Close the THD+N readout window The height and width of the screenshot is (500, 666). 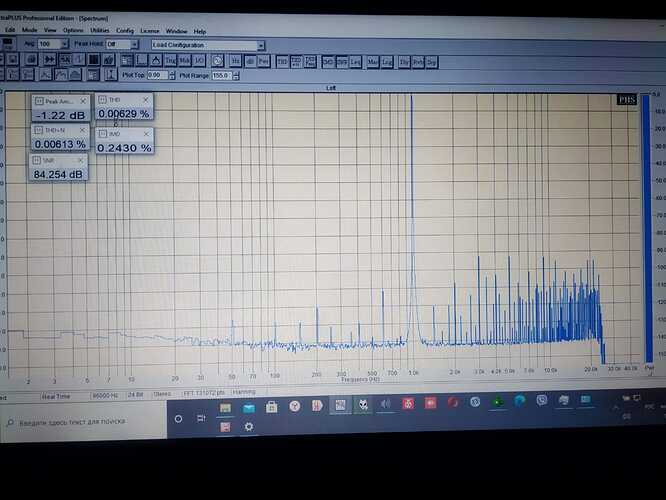[x=82, y=130]
